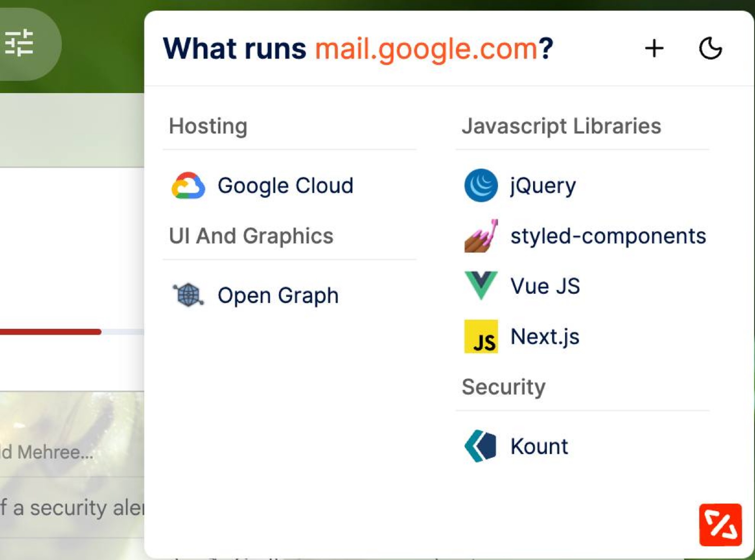Open the styled-components text link
755x560 pixels.
[608, 236]
